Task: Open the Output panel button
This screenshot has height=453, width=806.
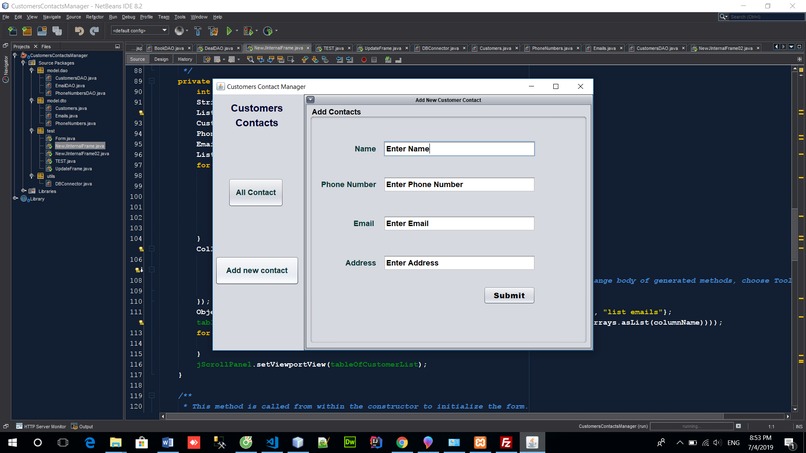Action: [x=82, y=426]
